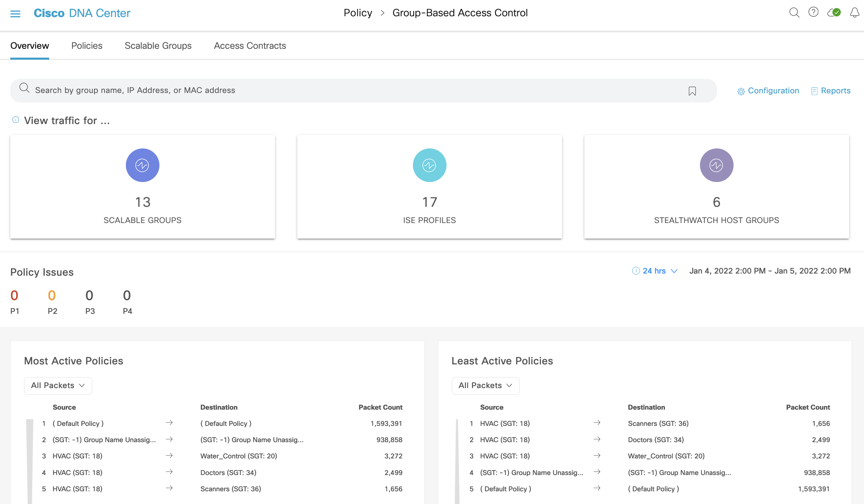The height and width of the screenshot is (504, 864).
Task: Click the ISE Profiles traffic circle icon
Action: 430,165
